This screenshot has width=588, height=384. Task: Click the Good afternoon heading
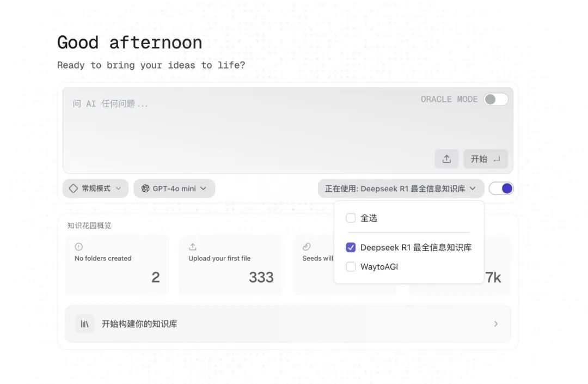130,42
